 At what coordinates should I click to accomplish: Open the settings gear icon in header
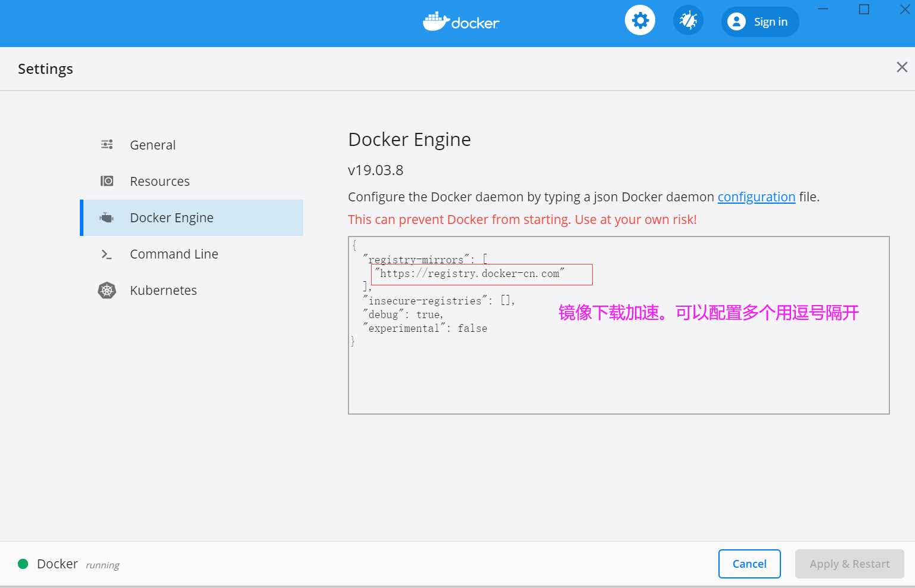640,21
